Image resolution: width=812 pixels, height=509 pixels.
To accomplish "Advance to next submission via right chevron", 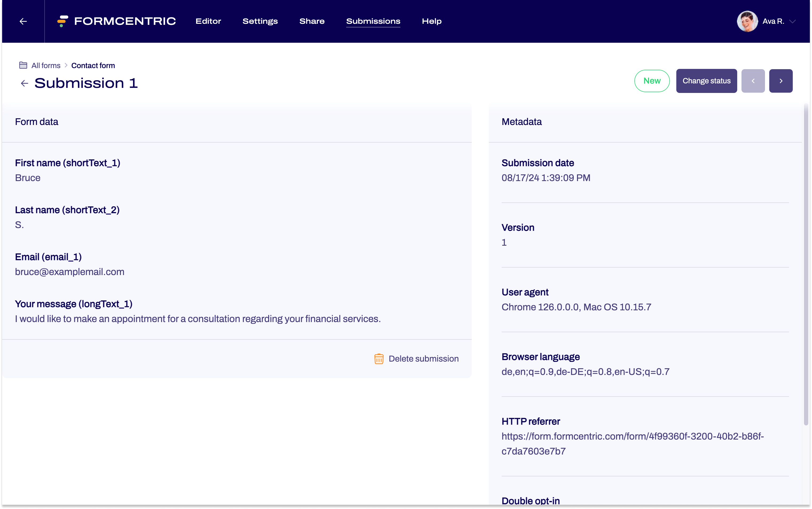I will (x=781, y=81).
